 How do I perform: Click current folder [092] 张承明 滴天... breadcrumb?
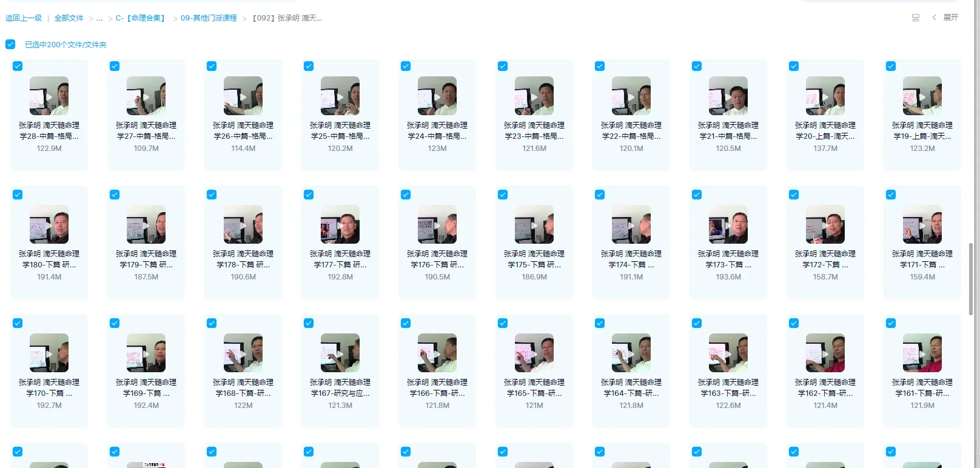pyautogui.click(x=287, y=18)
